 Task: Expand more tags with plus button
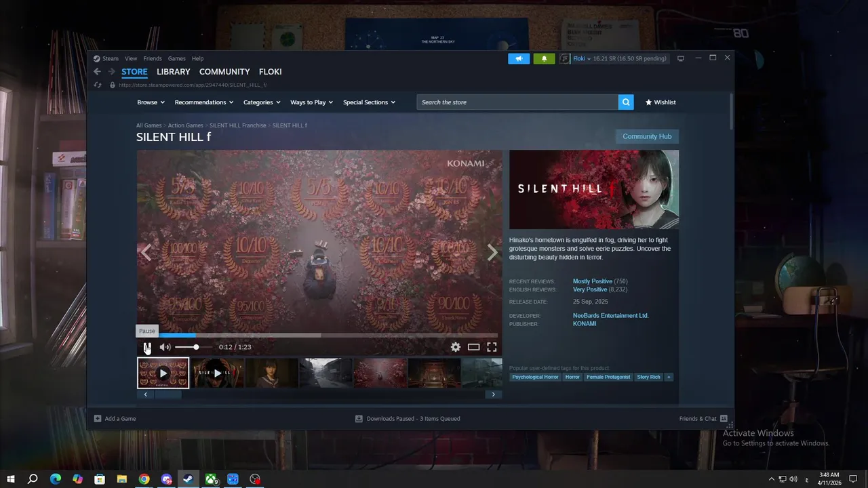point(669,377)
